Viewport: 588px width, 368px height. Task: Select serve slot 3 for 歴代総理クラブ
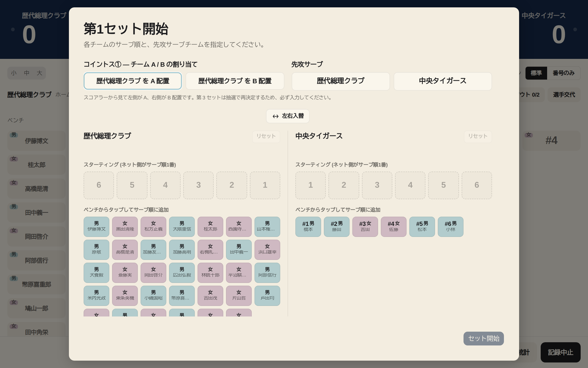click(x=198, y=185)
